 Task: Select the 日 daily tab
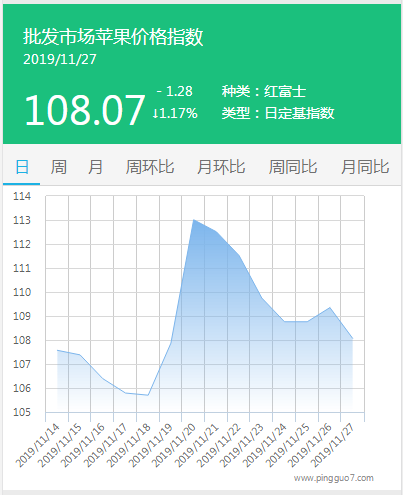pyautogui.click(x=22, y=167)
